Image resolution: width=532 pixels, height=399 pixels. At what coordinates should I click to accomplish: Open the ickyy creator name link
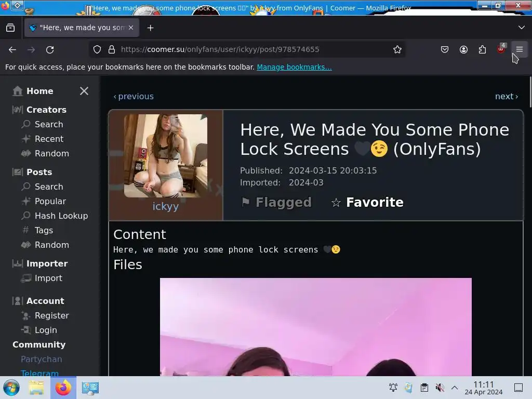(x=166, y=206)
